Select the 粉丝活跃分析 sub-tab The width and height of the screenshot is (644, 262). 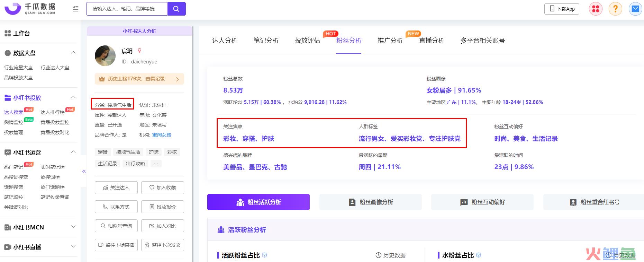(x=258, y=202)
